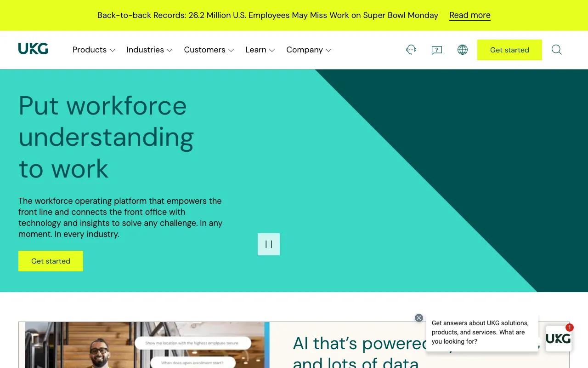The height and width of the screenshot is (368, 588).
Task: Open the search magnifier icon
Action: tap(557, 50)
